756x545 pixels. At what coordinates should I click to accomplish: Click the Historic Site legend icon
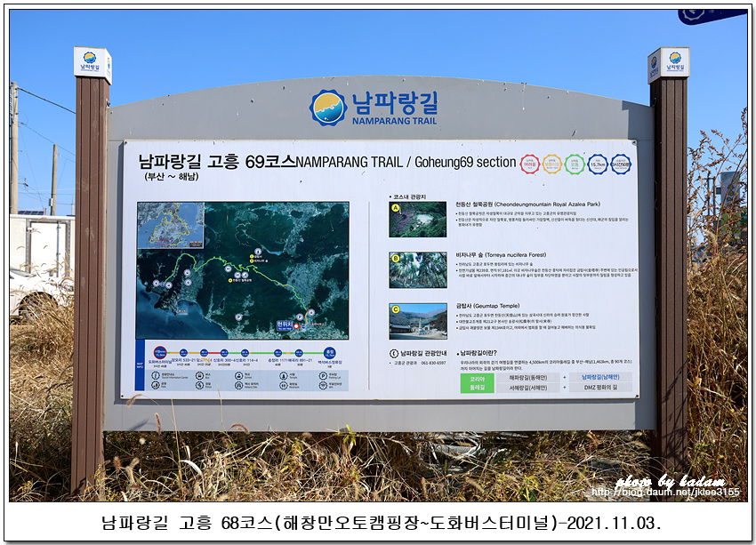point(238,385)
